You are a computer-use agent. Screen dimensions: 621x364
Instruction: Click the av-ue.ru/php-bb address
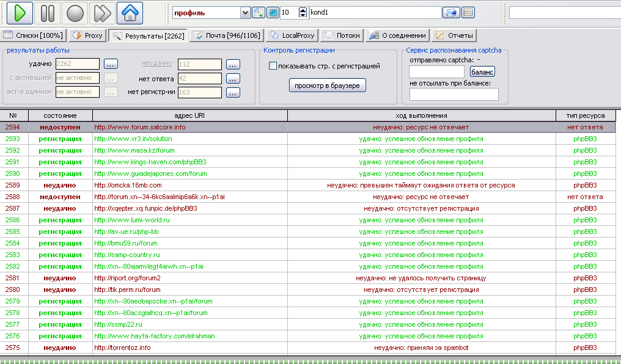[x=127, y=231]
